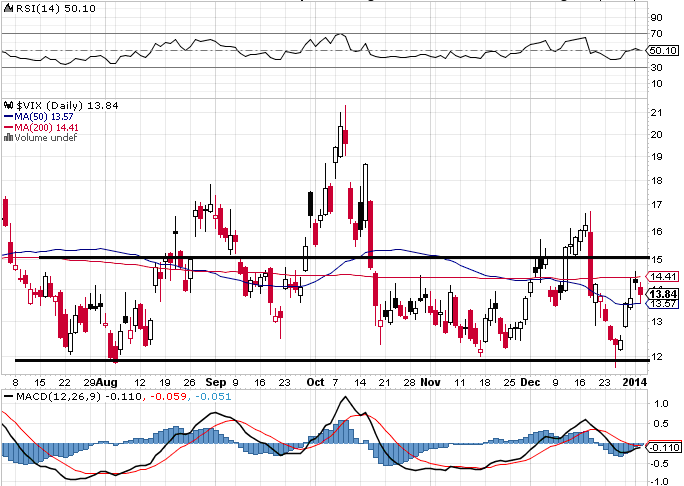Select the thick horizontal support line near 12

(x=300, y=360)
